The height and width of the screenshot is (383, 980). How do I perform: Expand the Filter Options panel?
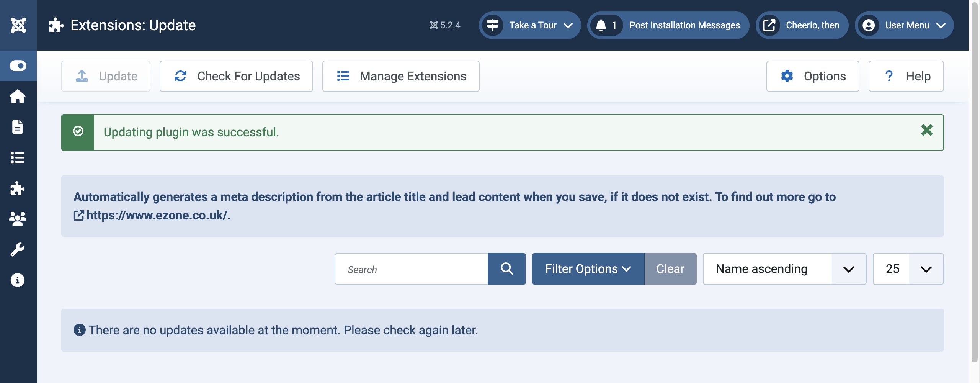pos(587,268)
